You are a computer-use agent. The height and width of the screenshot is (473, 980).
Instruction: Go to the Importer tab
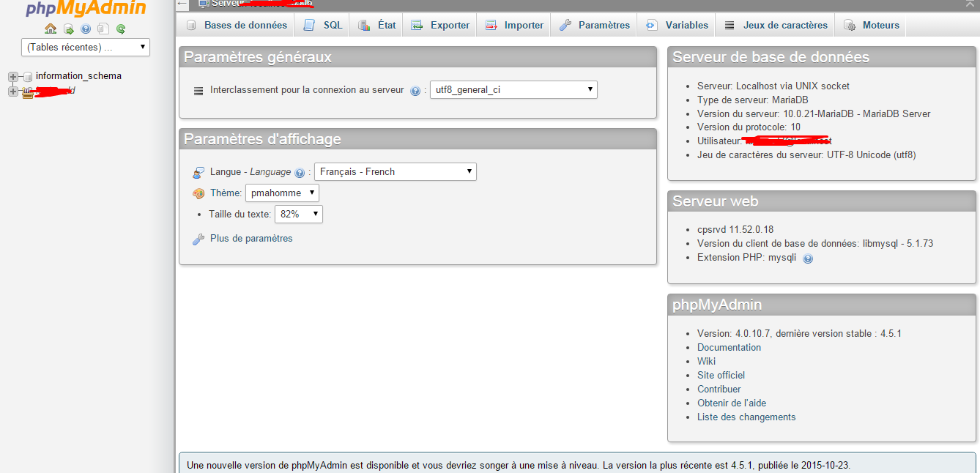514,25
